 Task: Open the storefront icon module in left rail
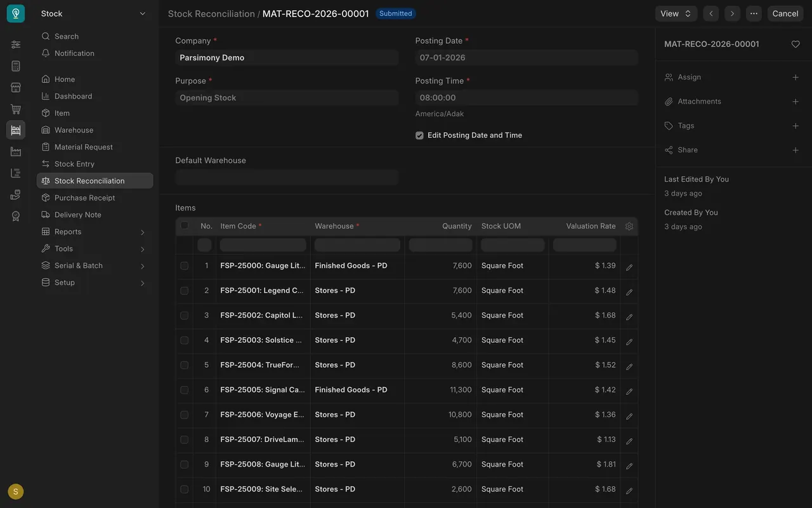(16, 88)
